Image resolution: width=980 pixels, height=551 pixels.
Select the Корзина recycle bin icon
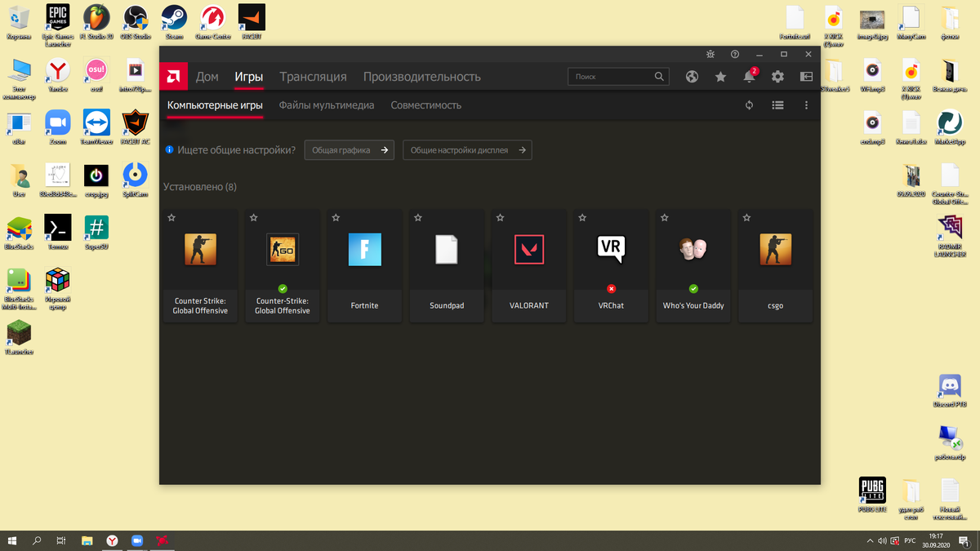[19, 22]
